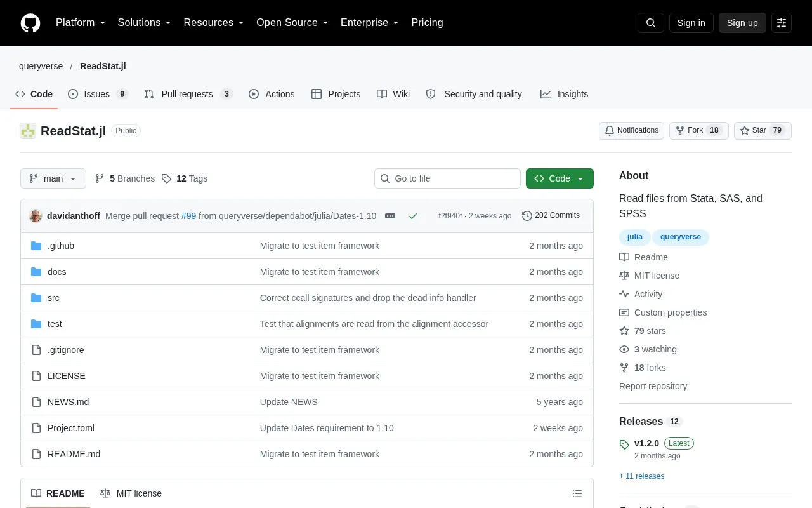The image size is (812, 508).
Task: Click the clock icon for 202 Commits
Action: 527,216
